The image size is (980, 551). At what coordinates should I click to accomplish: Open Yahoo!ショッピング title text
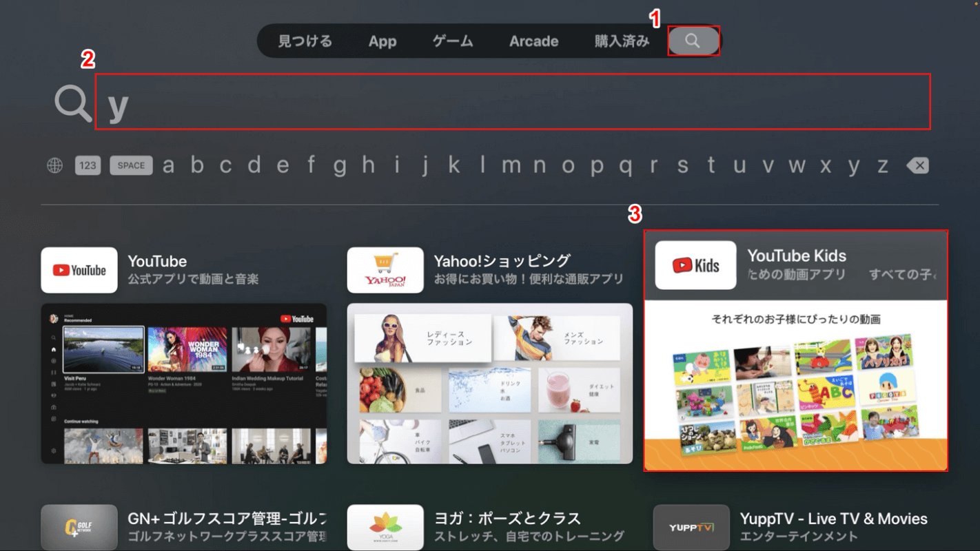tap(502, 261)
